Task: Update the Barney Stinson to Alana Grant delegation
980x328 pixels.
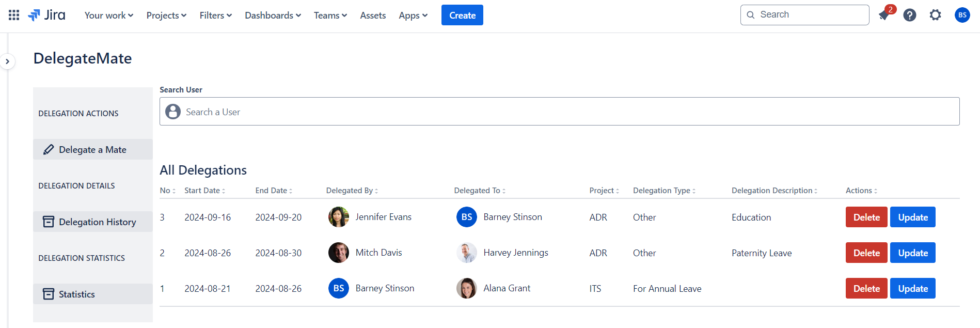Action: coord(913,288)
